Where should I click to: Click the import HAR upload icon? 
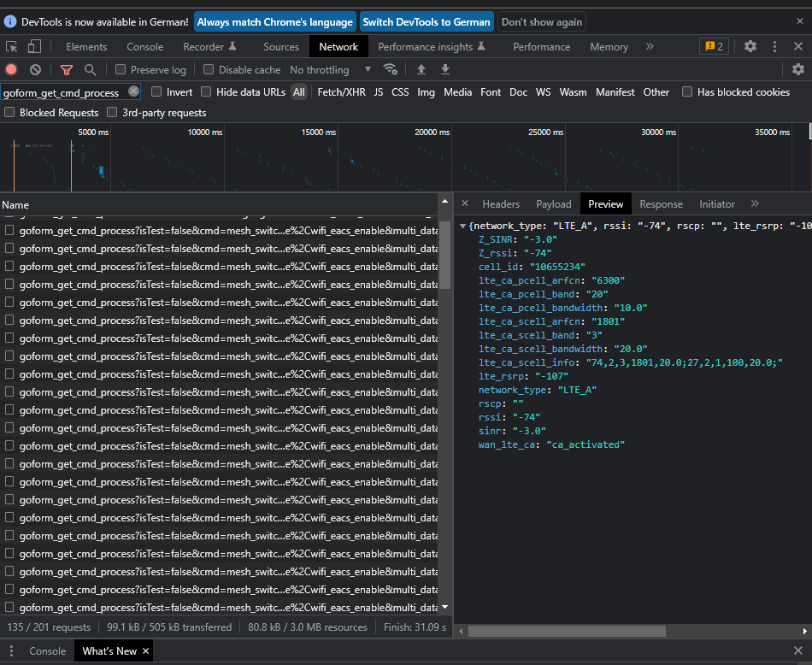(x=421, y=69)
